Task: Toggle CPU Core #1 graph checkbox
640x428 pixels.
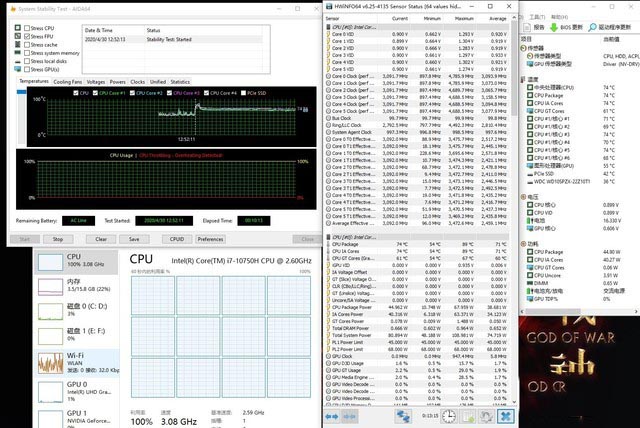Action: pos(95,93)
